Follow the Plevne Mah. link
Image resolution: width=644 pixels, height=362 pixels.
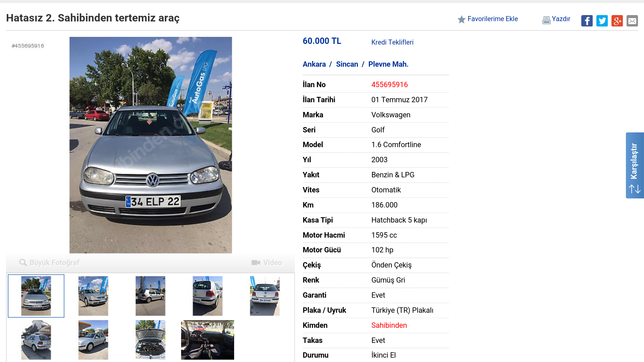(388, 64)
